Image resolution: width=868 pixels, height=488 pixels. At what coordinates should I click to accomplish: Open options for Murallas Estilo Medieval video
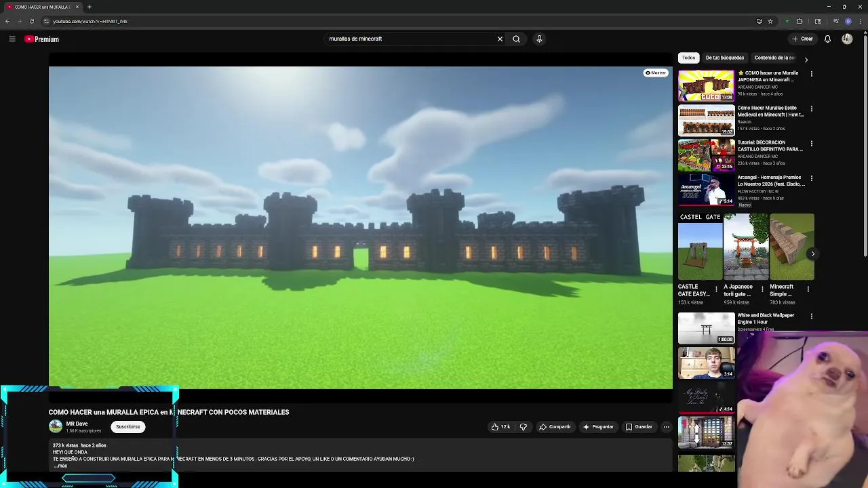(812, 108)
